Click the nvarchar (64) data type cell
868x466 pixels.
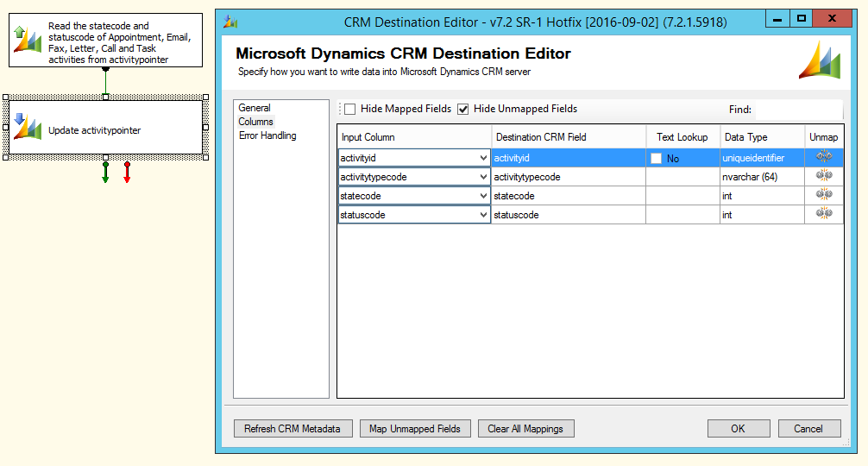(x=762, y=177)
